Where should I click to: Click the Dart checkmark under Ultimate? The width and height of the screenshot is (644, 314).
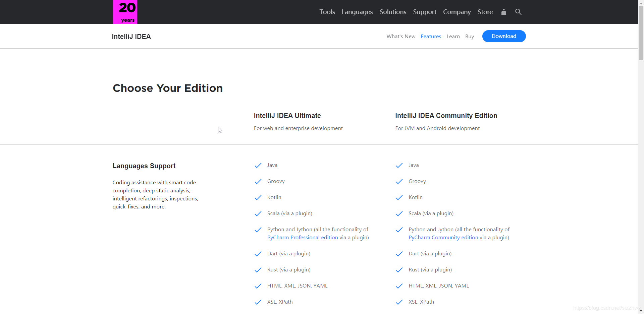pos(258,254)
